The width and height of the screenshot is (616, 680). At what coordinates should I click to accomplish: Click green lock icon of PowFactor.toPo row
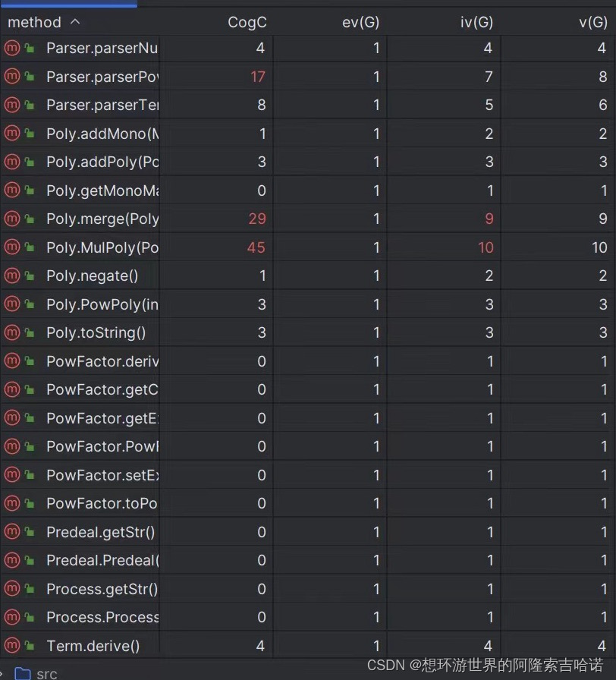pos(30,503)
